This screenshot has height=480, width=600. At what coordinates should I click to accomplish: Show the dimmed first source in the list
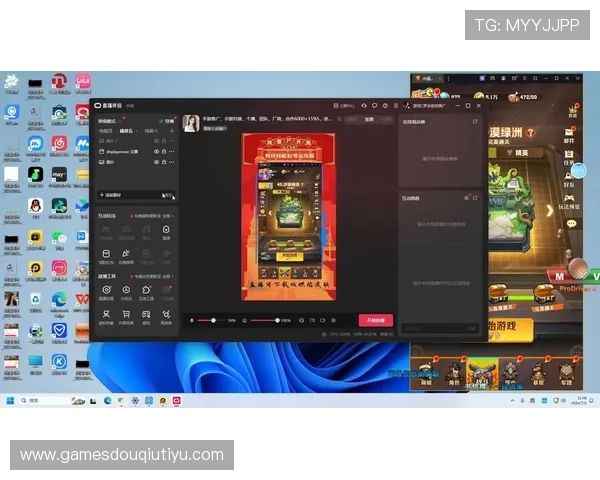pyautogui.click(x=156, y=141)
